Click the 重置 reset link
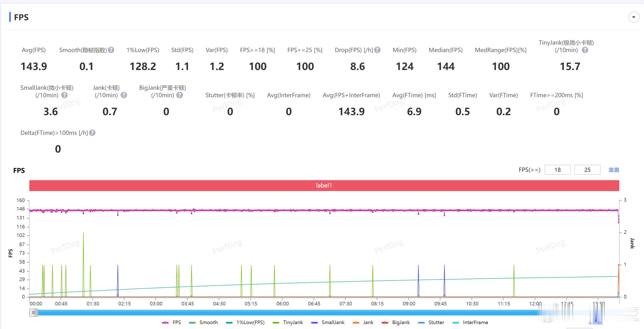This screenshot has height=329, width=644. pyautogui.click(x=614, y=170)
